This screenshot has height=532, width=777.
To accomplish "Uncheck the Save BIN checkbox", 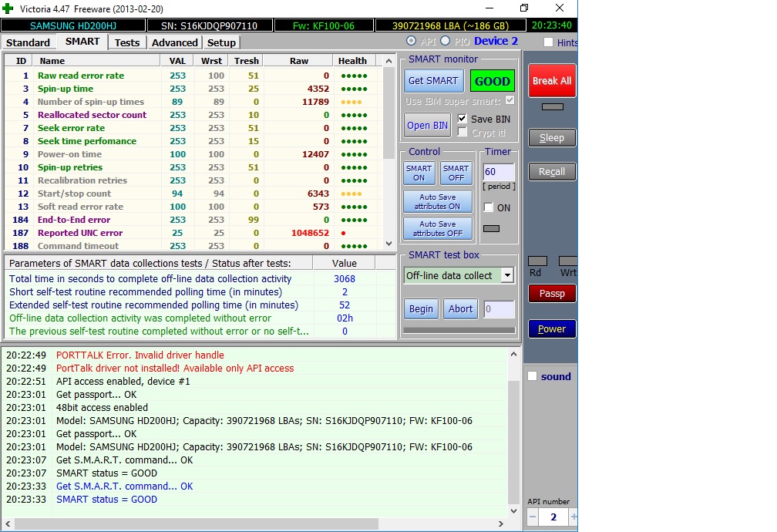I will point(462,119).
